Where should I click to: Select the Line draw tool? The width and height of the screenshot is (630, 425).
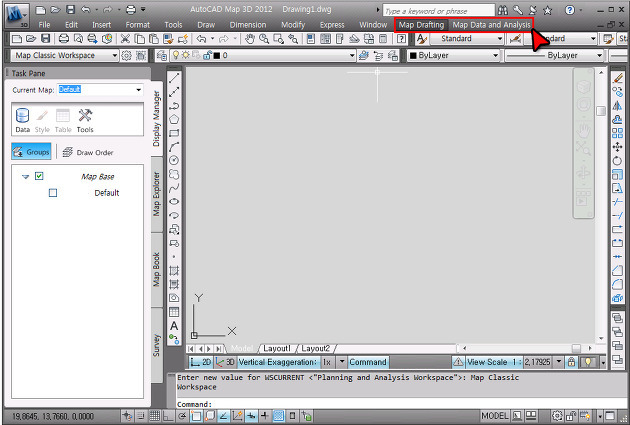click(174, 78)
